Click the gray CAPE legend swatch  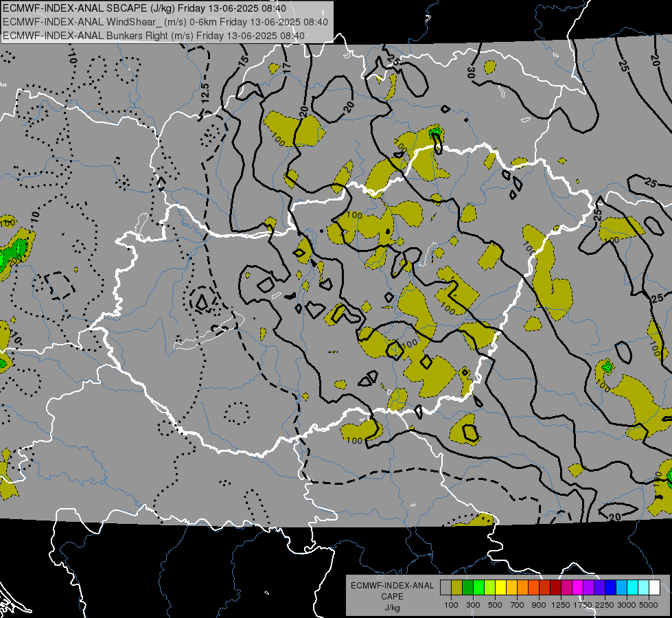445,588
